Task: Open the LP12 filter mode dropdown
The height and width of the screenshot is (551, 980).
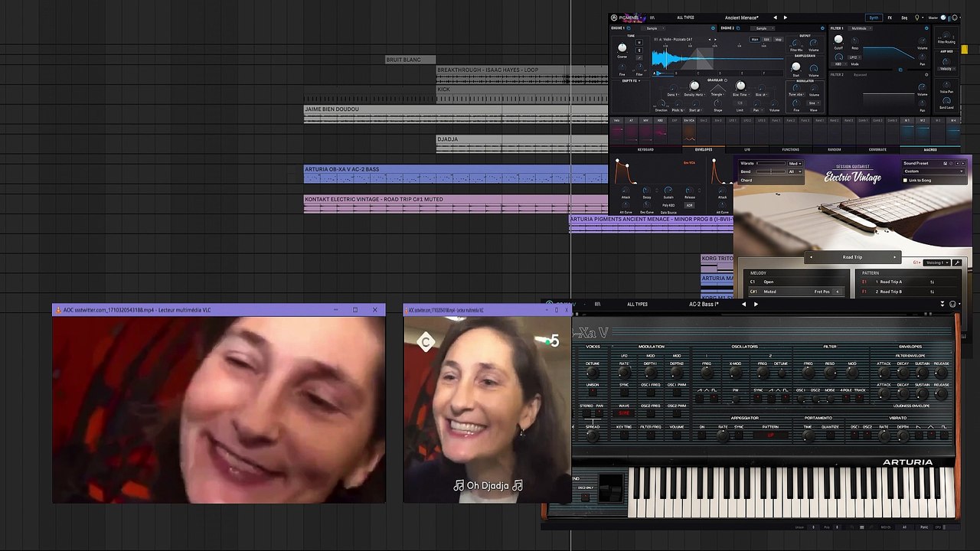Action: [x=854, y=57]
